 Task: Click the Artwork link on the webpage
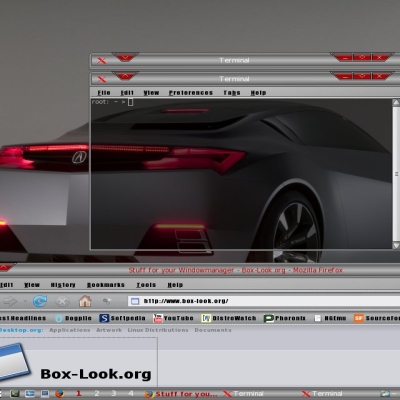(x=109, y=330)
